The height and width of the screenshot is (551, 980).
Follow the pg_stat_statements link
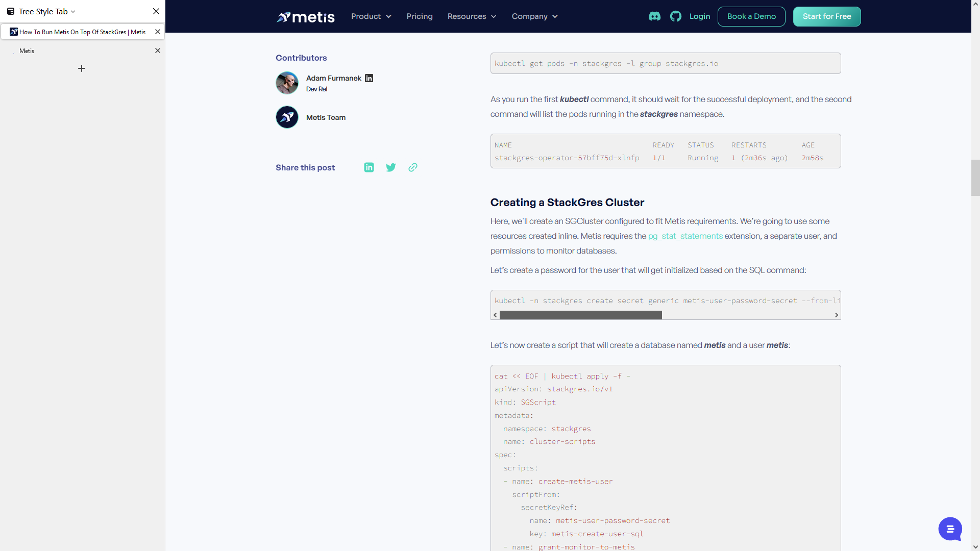685,236
